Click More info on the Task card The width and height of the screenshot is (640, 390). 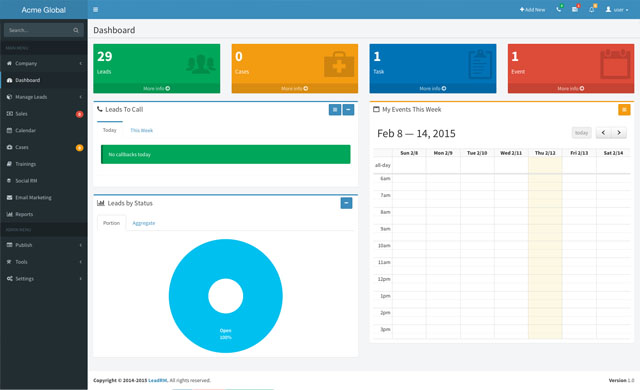pos(433,89)
